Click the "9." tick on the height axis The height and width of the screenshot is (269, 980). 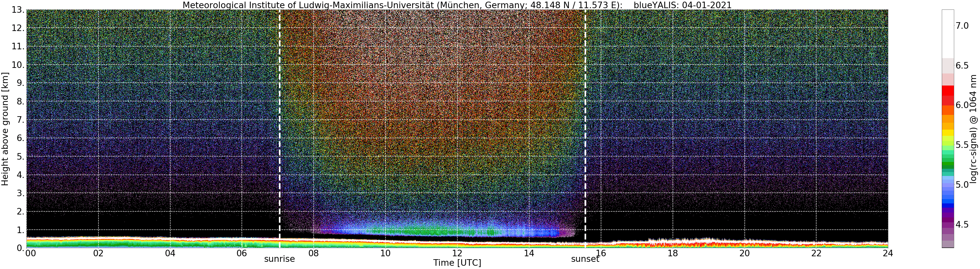21,83
